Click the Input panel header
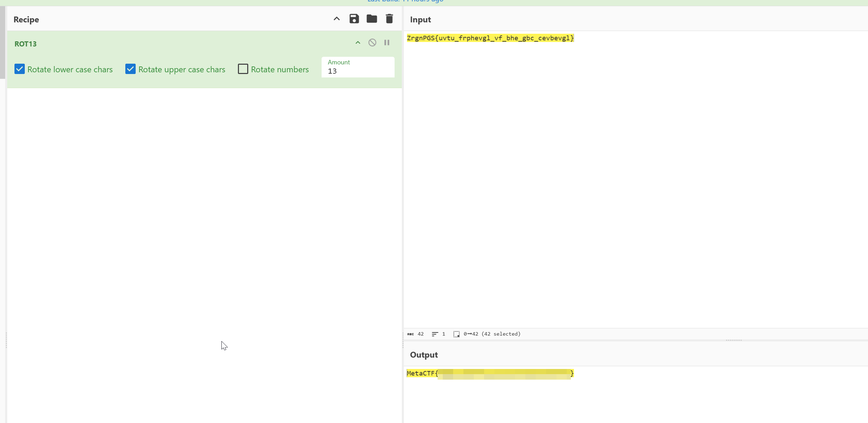 (x=420, y=20)
